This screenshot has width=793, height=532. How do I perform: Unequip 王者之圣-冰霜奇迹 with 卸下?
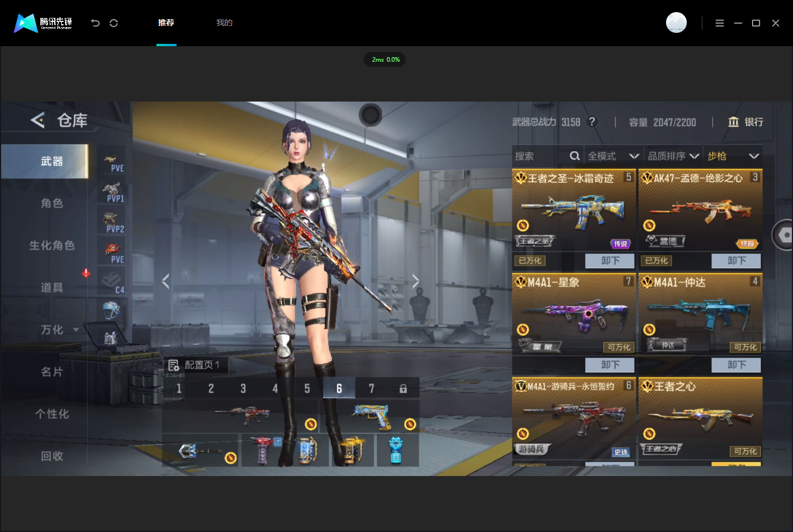(x=610, y=261)
